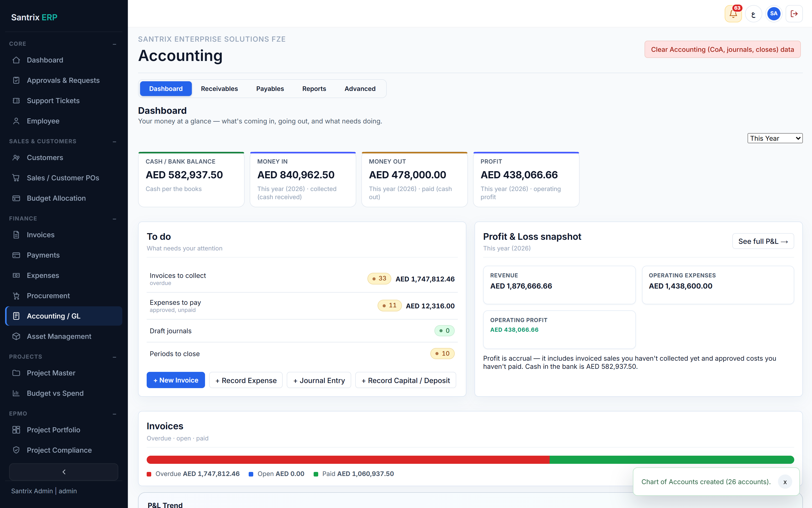Collapse the SALES & CUSTOMERS section
Viewport: 812px width, 508px height.
pos(114,141)
